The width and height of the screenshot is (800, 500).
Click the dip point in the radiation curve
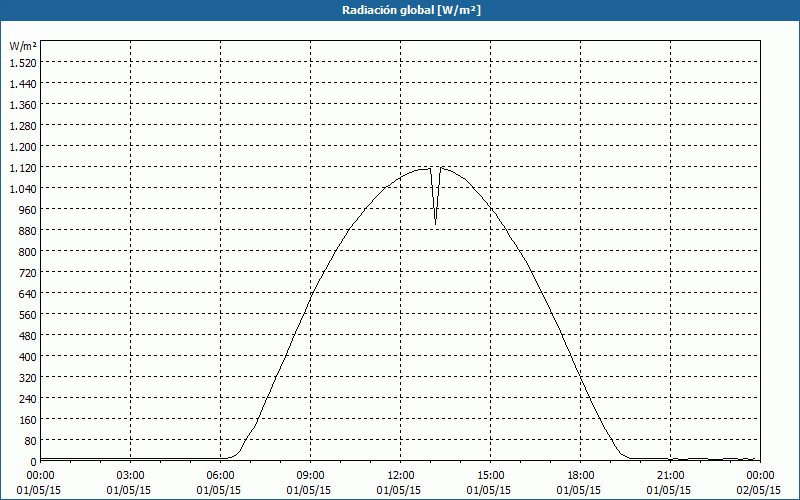435,223
